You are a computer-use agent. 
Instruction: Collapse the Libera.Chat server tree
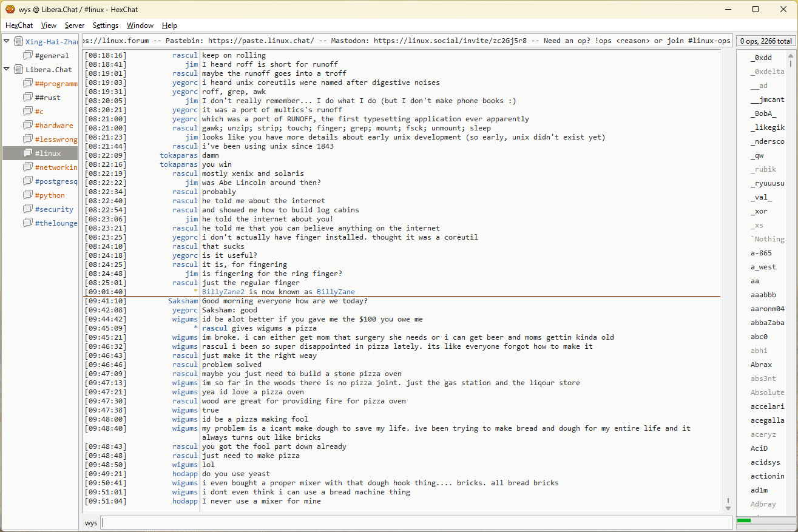pyautogui.click(x=7, y=70)
